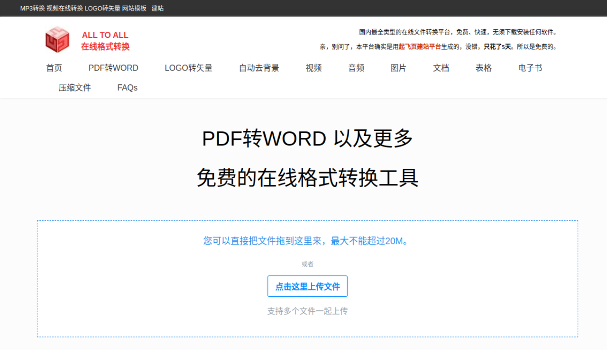Image resolution: width=607 pixels, height=364 pixels.
Task: Go to the 首页 navigation item
Action: point(54,68)
